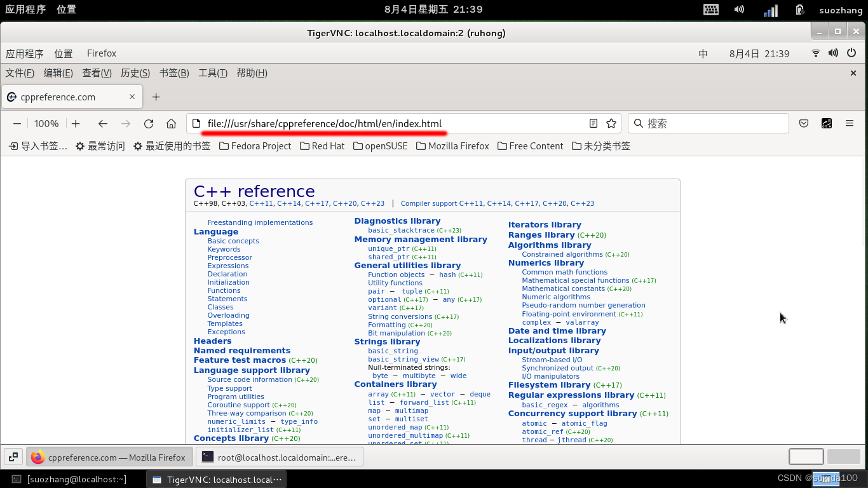The height and width of the screenshot is (488, 868).
Task: Click the network signal icon in system tray
Action: pos(770,10)
